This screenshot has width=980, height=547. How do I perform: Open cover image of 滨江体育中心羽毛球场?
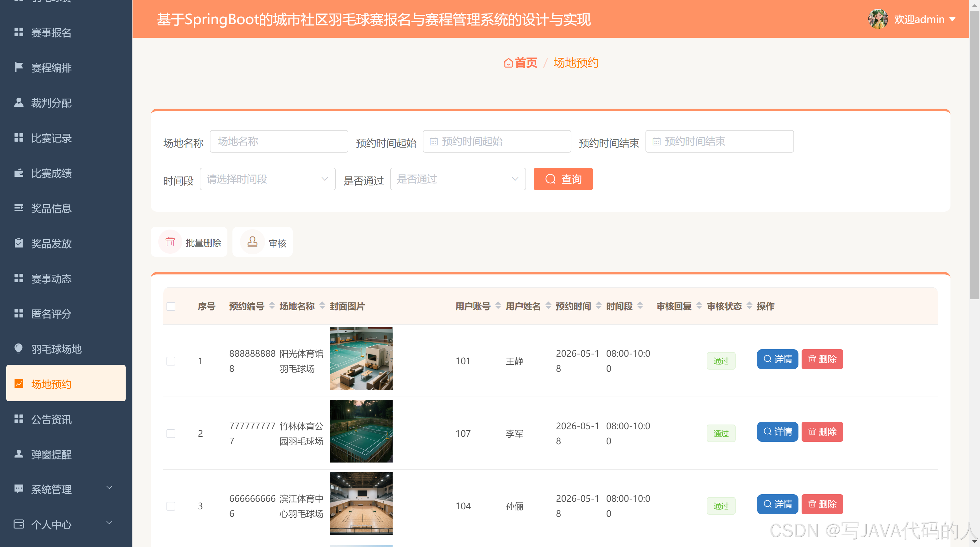point(361,504)
